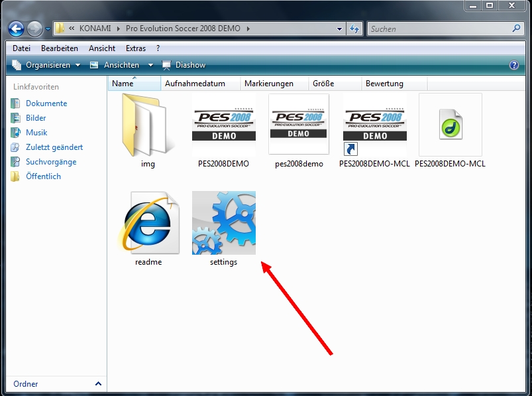The image size is (532, 396).
Task: Sort by Aufnahmedatum column
Action: tap(201, 84)
